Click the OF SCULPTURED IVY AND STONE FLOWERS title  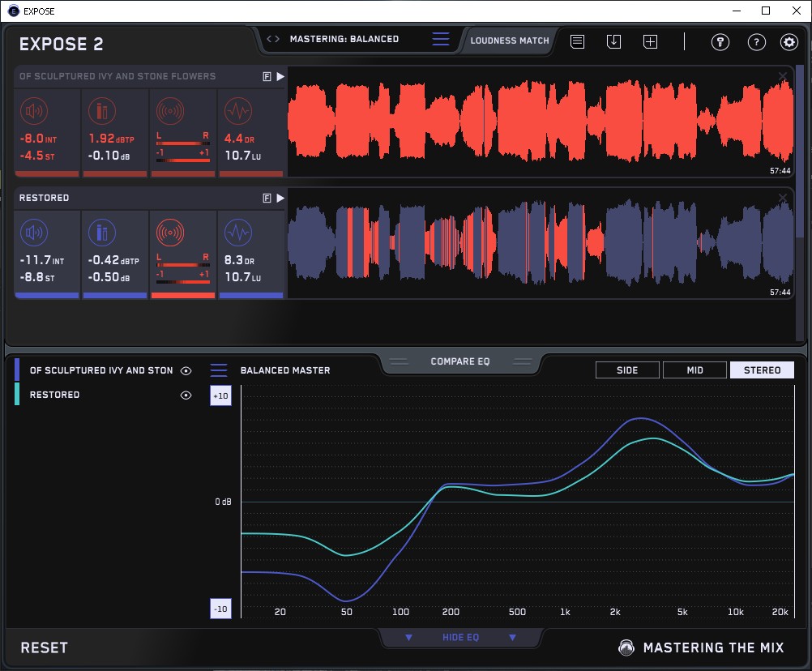tap(118, 77)
